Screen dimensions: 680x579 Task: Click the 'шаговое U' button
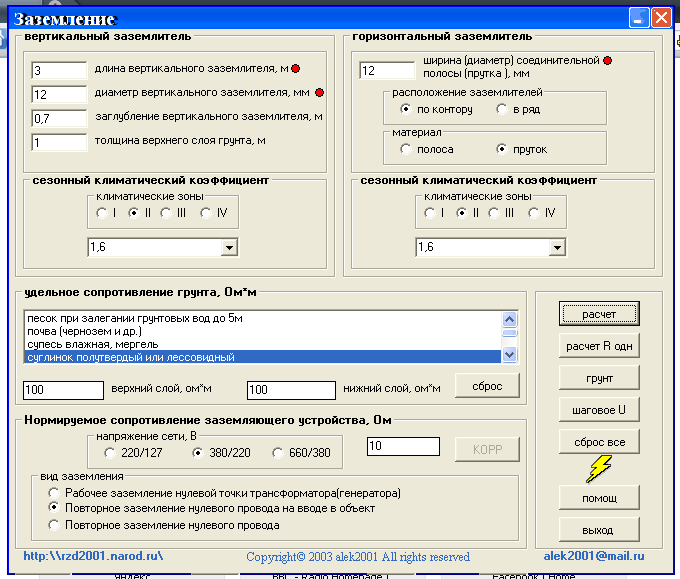599,410
